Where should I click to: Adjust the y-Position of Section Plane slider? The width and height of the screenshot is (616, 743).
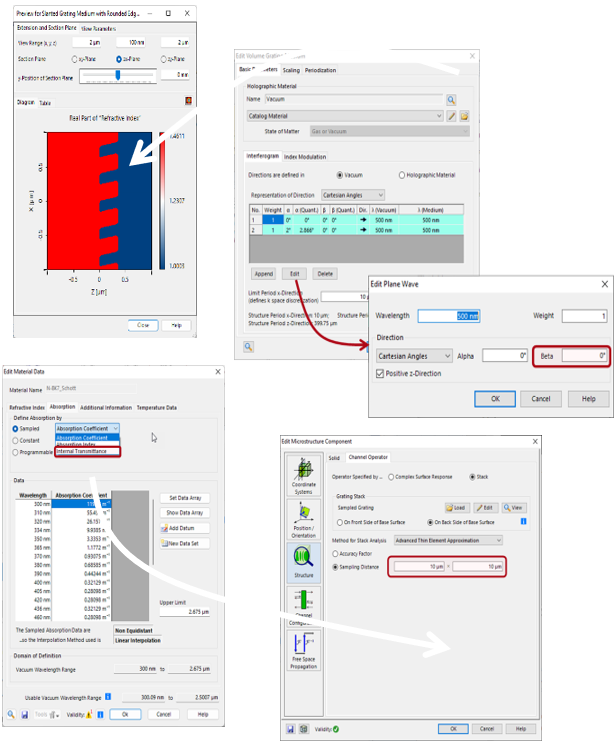119,74
